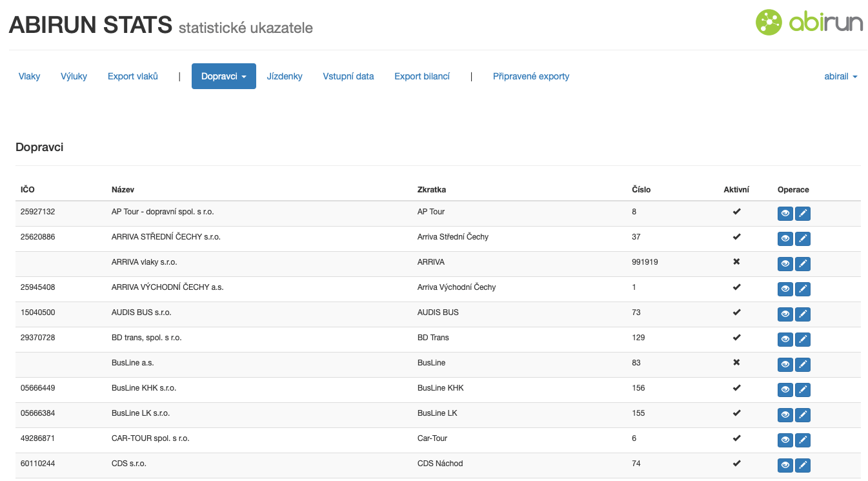Open the Dopravci dropdown menu
The image size is (868, 481).
click(224, 76)
